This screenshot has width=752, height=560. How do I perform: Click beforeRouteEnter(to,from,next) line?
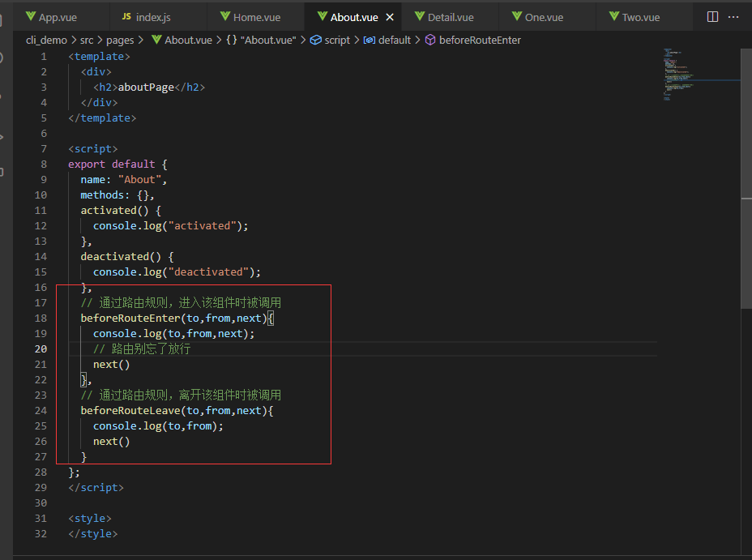click(x=177, y=318)
